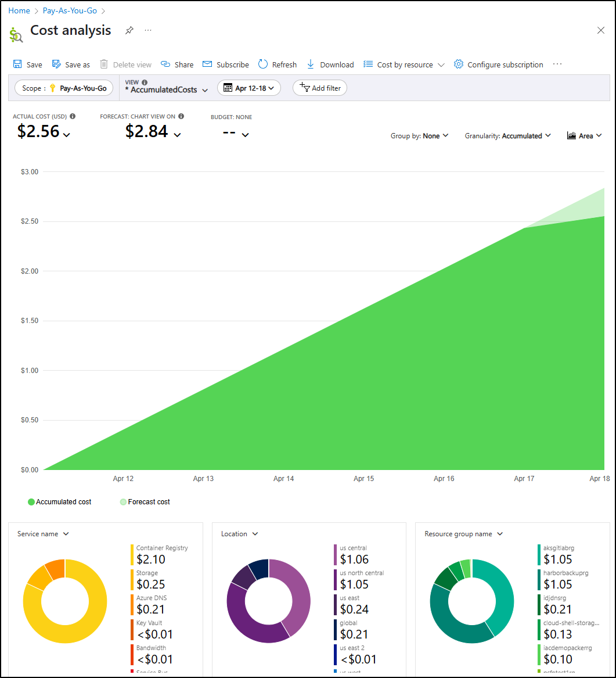Open the Granularity Accumulated dropdown
This screenshot has height=678, width=616.
(507, 136)
